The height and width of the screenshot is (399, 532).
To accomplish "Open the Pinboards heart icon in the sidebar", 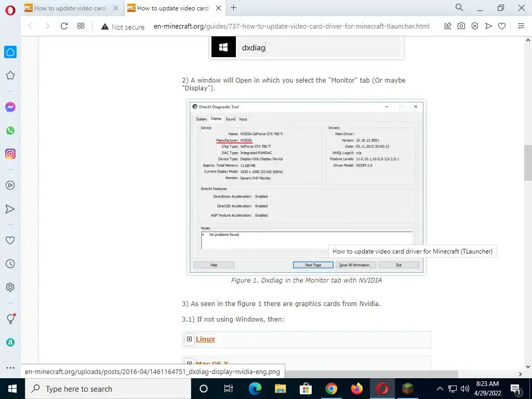I will pos(10,240).
